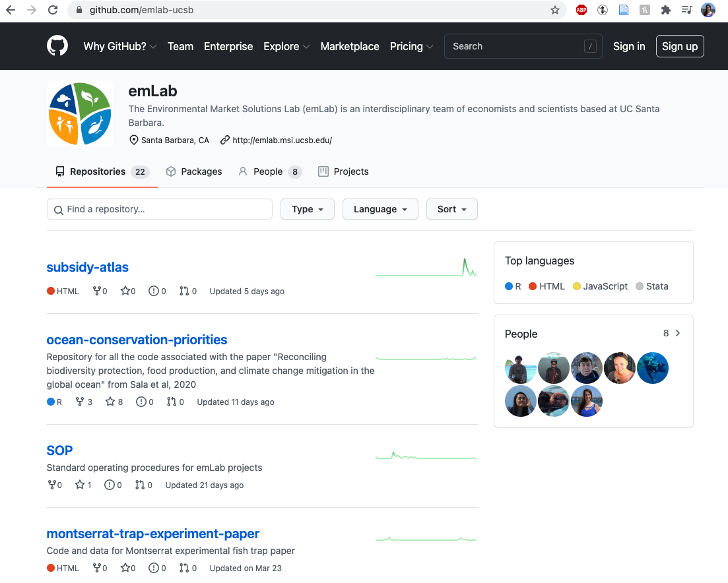This screenshot has height=583, width=728.
Task: Switch to the Repositories tab
Action: tap(102, 171)
